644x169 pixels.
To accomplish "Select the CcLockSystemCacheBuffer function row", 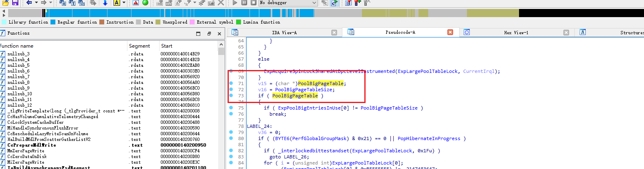I will pos(109,122).
